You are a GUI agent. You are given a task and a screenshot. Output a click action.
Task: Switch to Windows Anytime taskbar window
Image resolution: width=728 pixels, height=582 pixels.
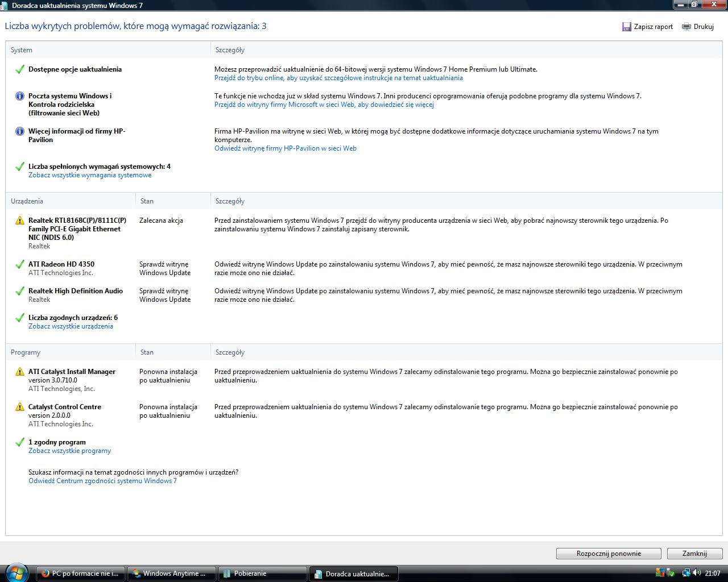coord(171,573)
